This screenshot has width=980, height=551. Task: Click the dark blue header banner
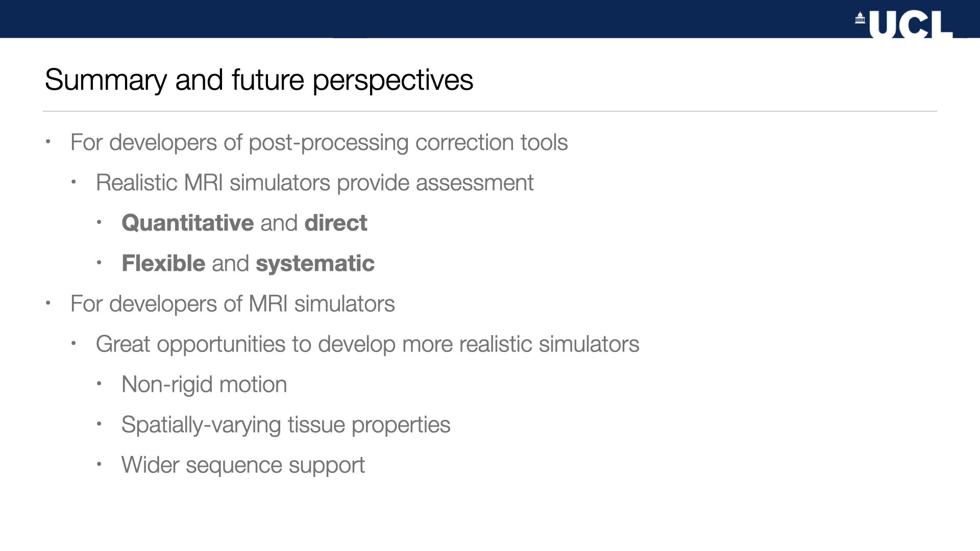(x=408, y=18)
